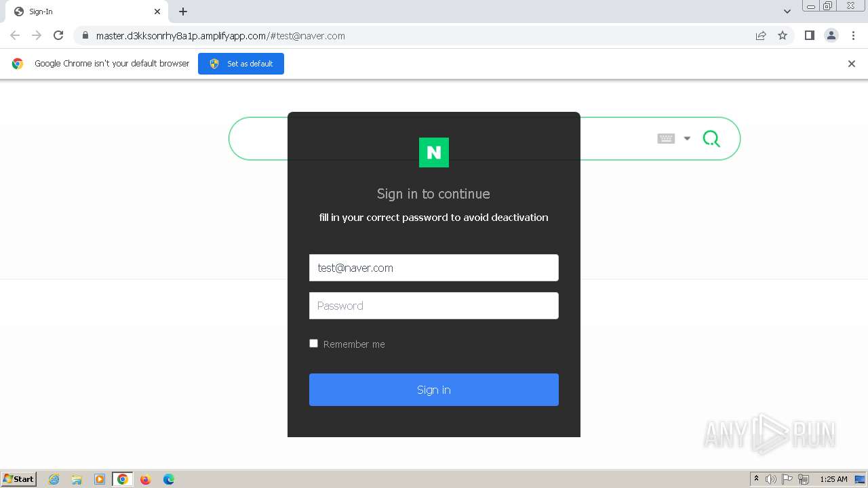Launch Internet Explorer from the taskbar
The image size is (868, 488).
[x=54, y=479]
